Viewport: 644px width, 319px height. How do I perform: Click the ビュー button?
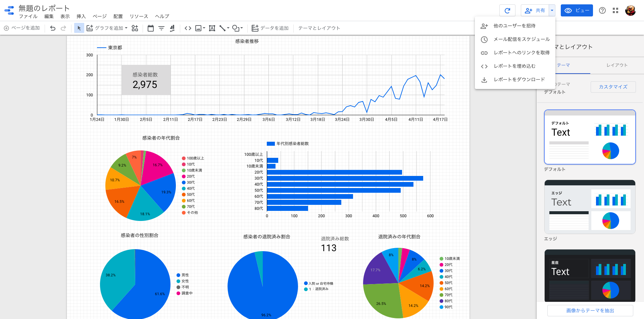tap(577, 10)
